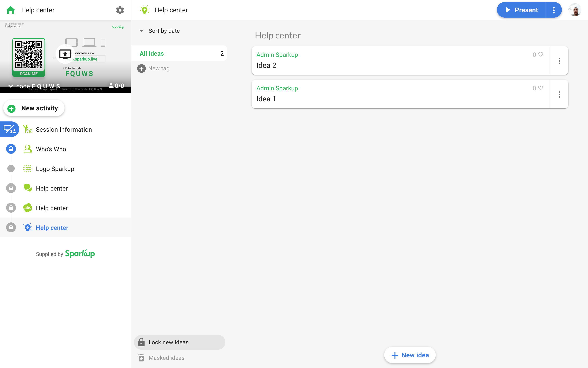Click the grey status dot beside Logo Sparkup
This screenshot has height=368, width=588.
pos(11,168)
